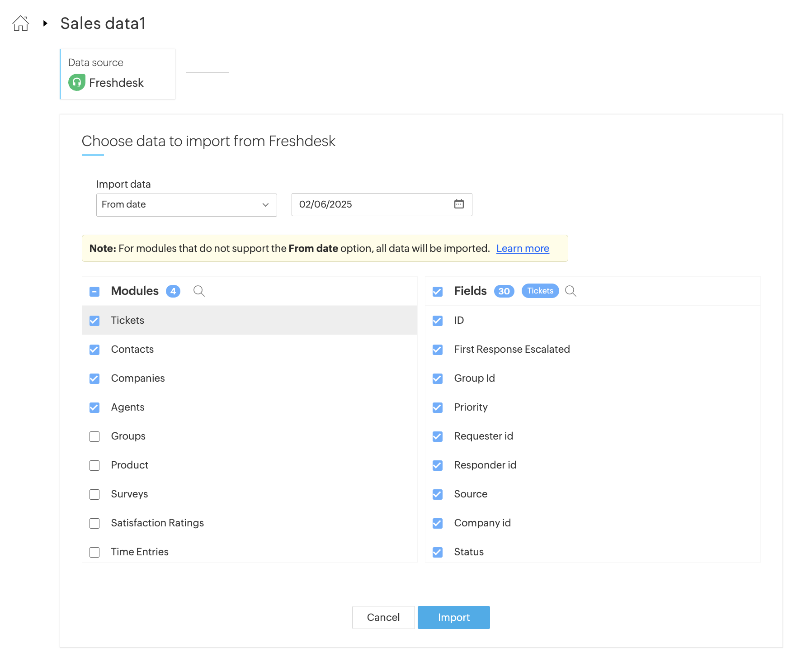Open the calendar date picker icon
Image resolution: width=811 pixels, height=672 pixels.
click(x=459, y=204)
